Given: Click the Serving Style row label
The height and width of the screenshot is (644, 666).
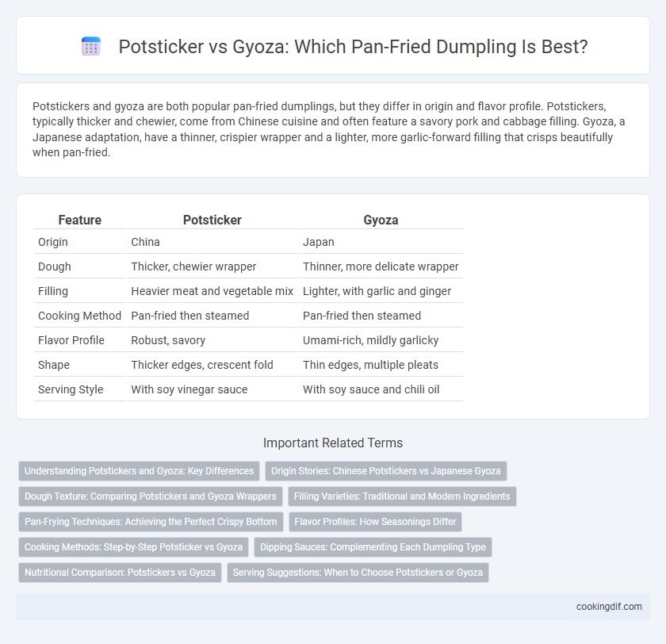Looking at the screenshot, I should click(71, 389).
